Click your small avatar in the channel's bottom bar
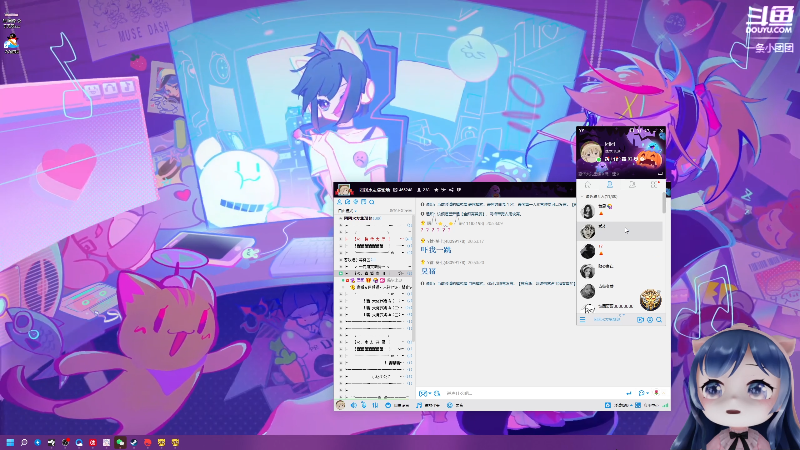 340,405
